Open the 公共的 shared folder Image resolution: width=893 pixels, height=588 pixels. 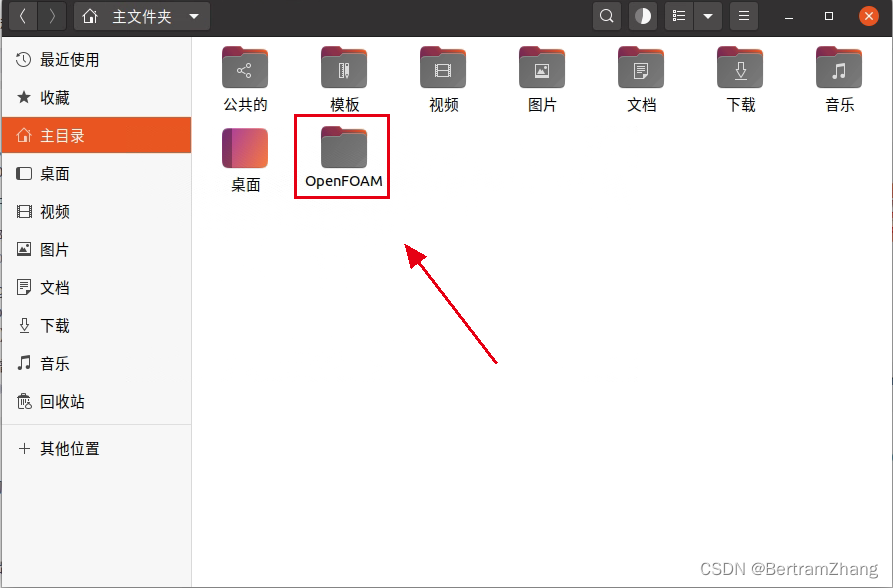[x=245, y=68]
